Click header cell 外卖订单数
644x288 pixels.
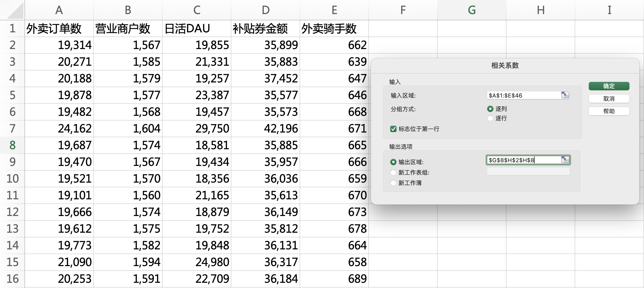59,28
